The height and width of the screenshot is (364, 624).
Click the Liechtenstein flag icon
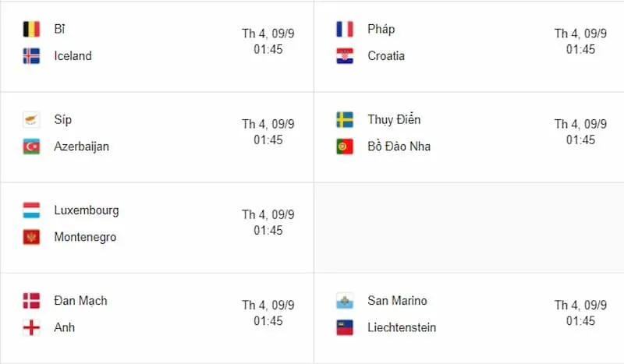(x=345, y=327)
